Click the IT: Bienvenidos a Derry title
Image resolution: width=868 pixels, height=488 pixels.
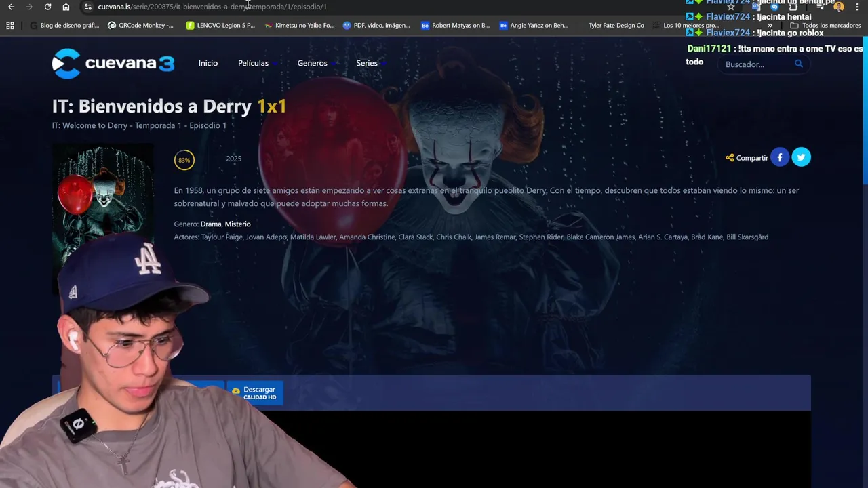[x=169, y=106]
